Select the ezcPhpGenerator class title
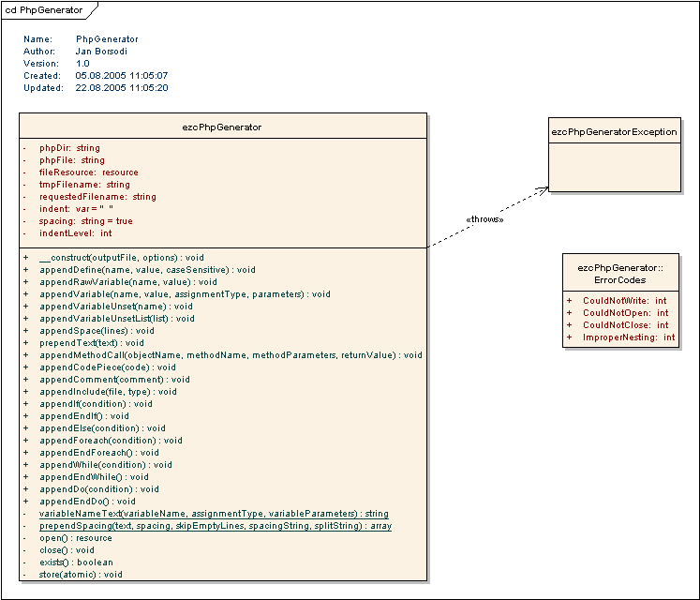The height and width of the screenshot is (600, 700). coord(222,127)
